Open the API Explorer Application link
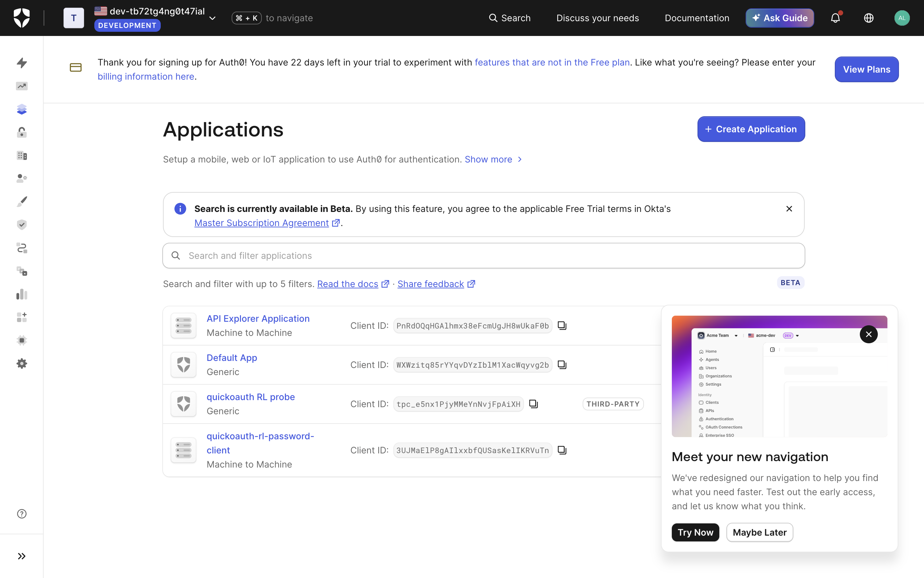This screenshot has width=924, height=578. 258,319
